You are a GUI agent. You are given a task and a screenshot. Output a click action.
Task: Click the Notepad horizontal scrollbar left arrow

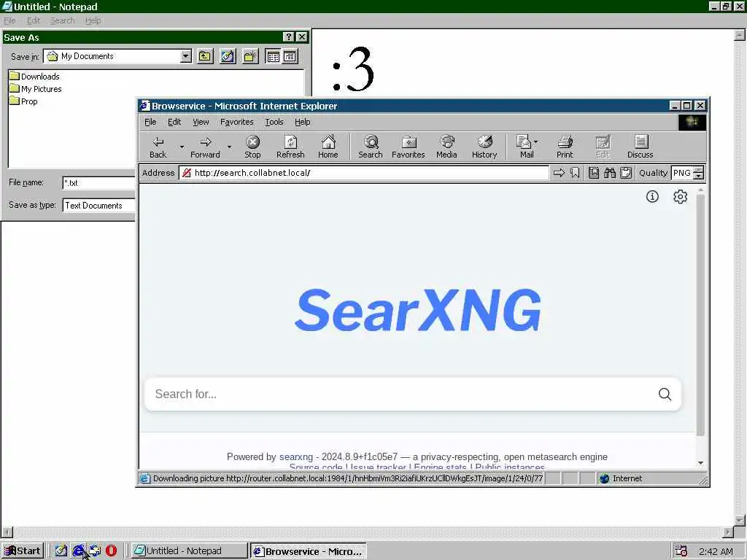point(7,532)
